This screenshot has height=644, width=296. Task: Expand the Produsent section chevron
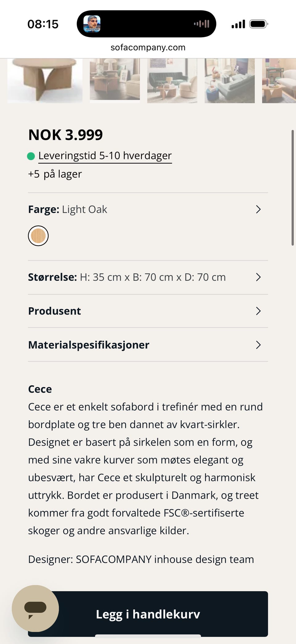[x=258, y=311]
